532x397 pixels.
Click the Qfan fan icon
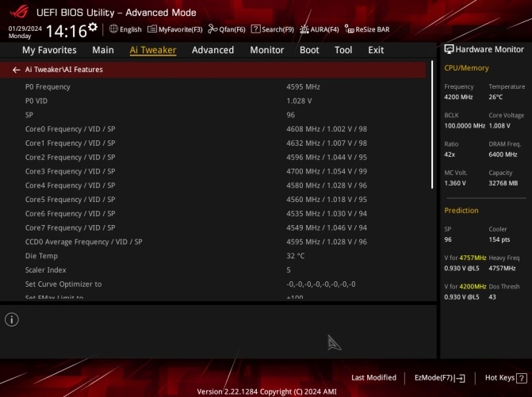(x=212, y=29)
